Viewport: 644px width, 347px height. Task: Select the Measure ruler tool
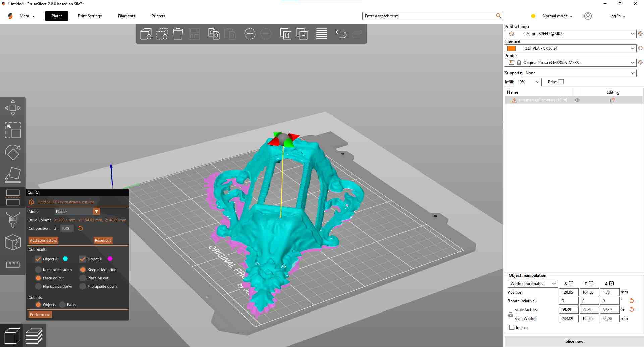tap(13, 265)
